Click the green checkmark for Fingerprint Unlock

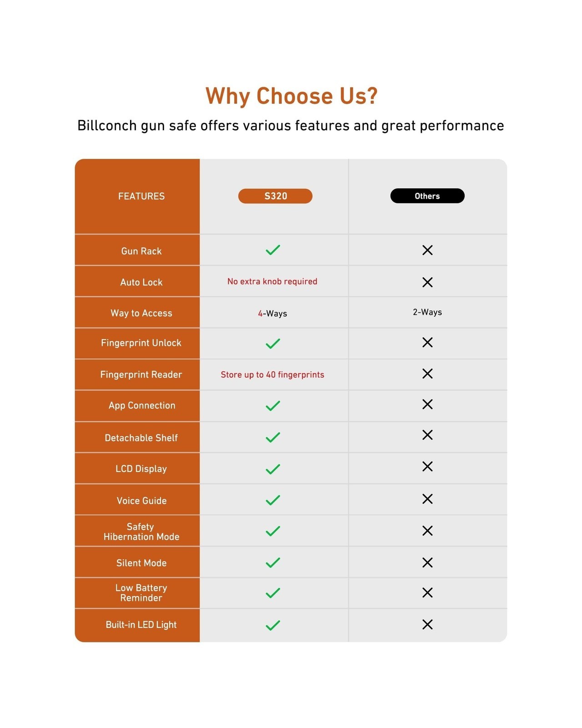273,344
